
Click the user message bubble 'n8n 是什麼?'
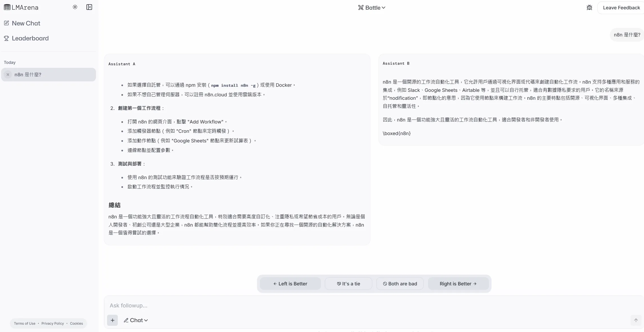pos(627,35)
